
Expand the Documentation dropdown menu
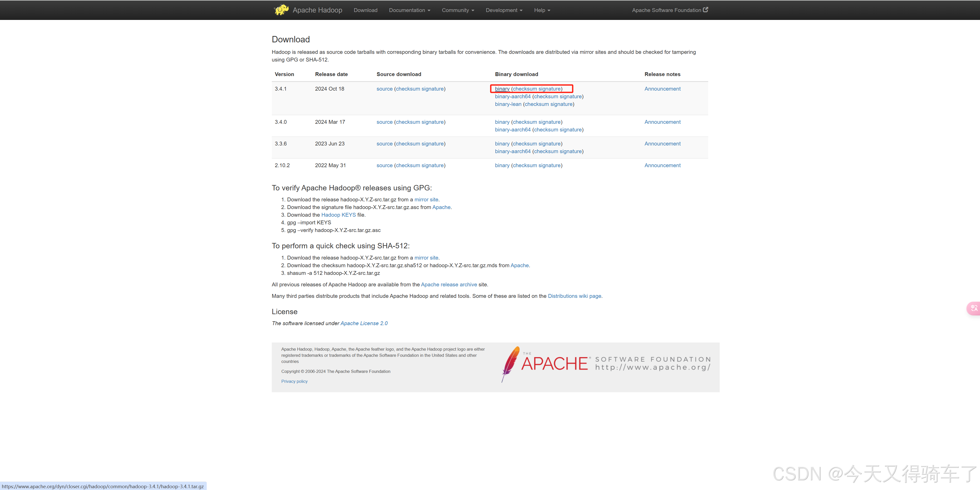coord(409,10)
